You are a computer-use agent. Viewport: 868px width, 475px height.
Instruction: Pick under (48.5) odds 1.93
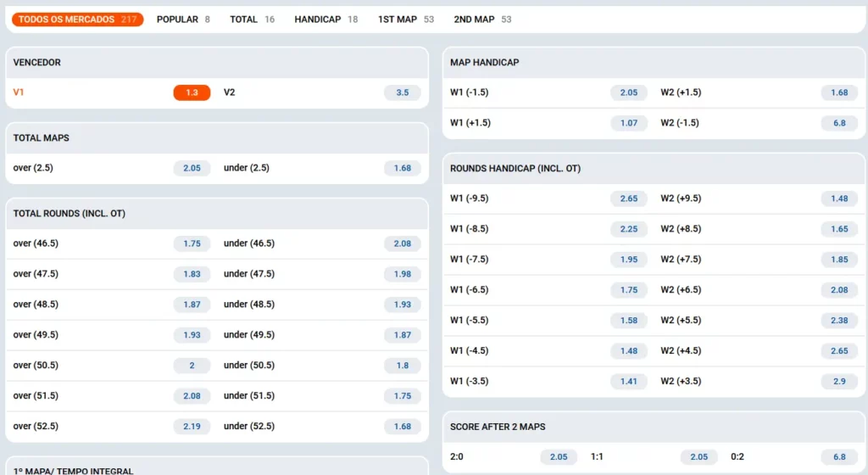click(403, 305)
